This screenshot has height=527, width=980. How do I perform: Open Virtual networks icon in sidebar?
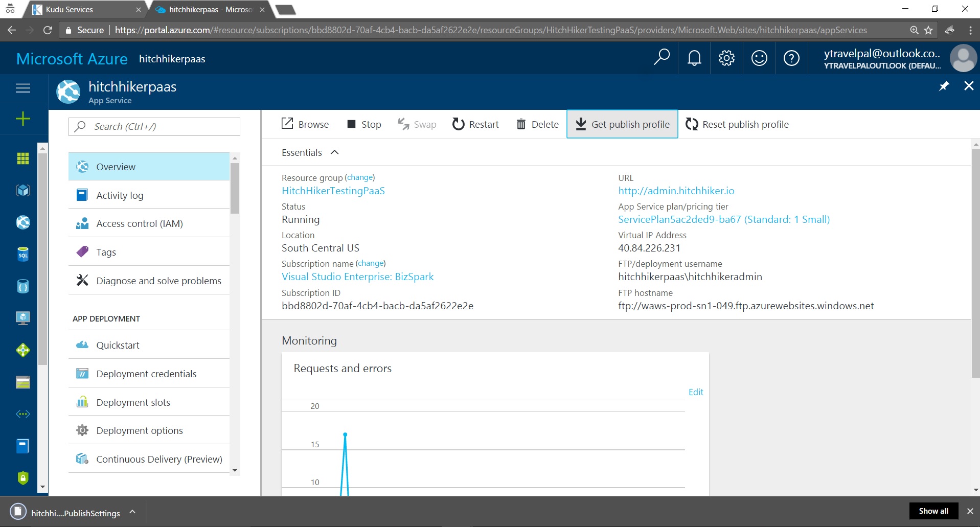pyautogui.click(x=23, y=414)
